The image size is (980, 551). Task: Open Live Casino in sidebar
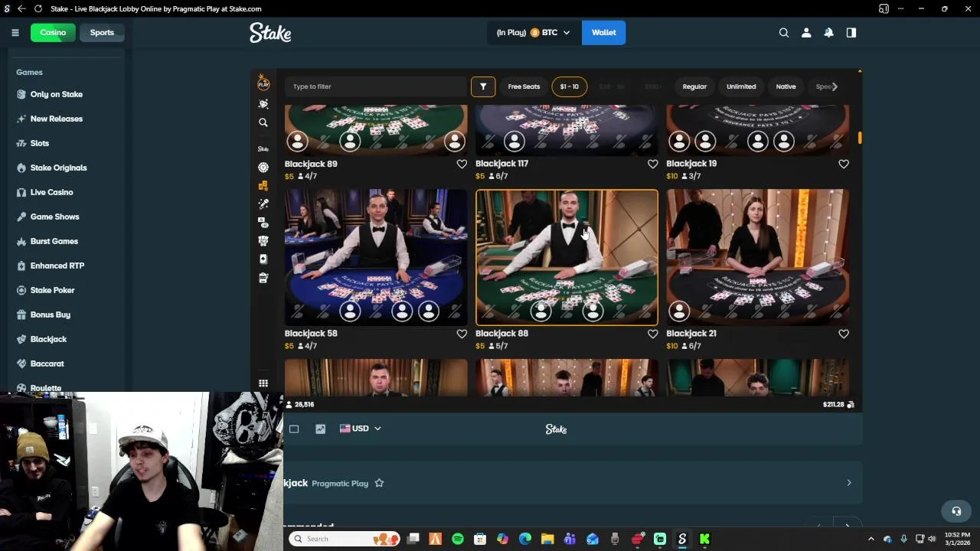coord(51,192)
